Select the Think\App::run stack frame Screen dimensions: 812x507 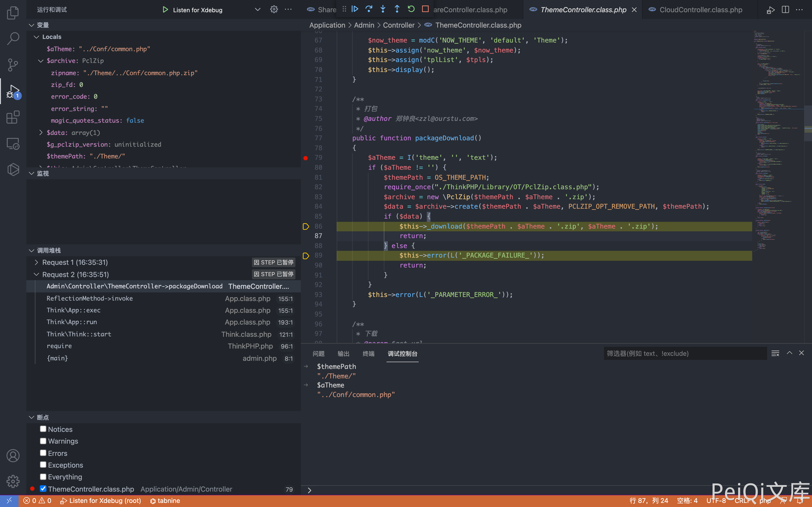coord(72,322)
